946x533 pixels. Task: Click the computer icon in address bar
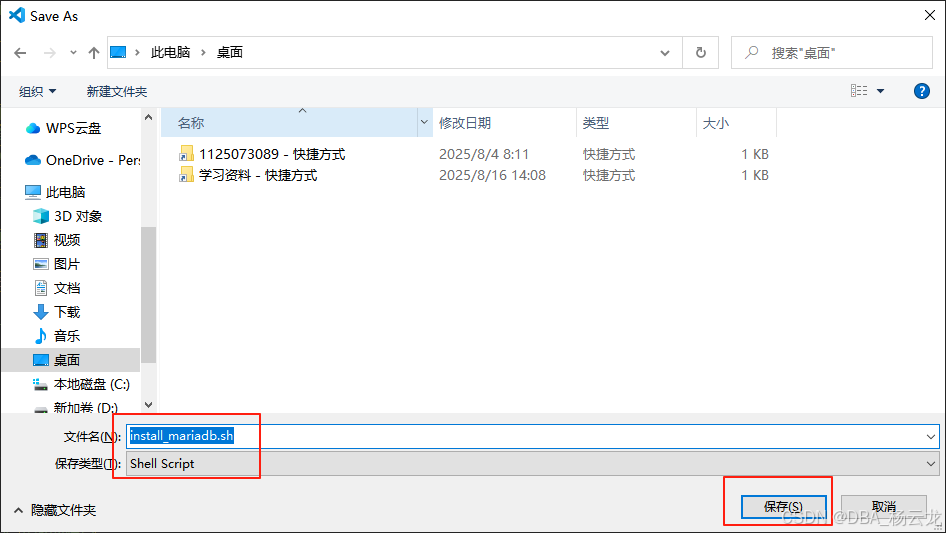118,53
